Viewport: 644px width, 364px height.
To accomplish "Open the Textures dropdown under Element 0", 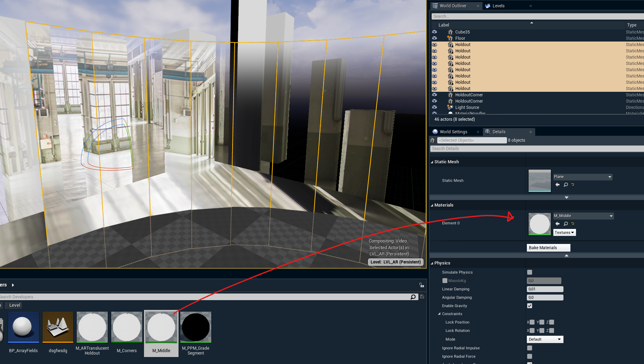I will click(564, 232).
